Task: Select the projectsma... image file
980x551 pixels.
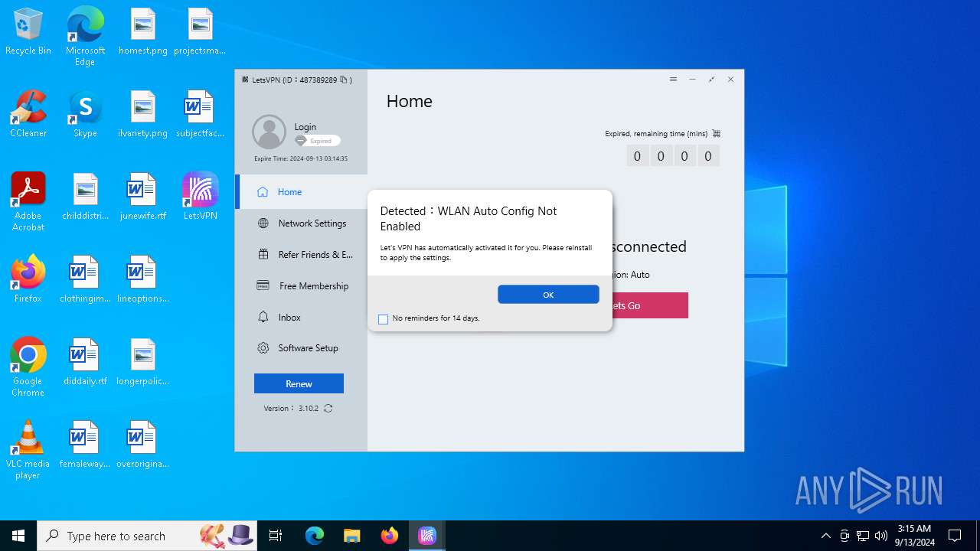Action: click(200, 32)
